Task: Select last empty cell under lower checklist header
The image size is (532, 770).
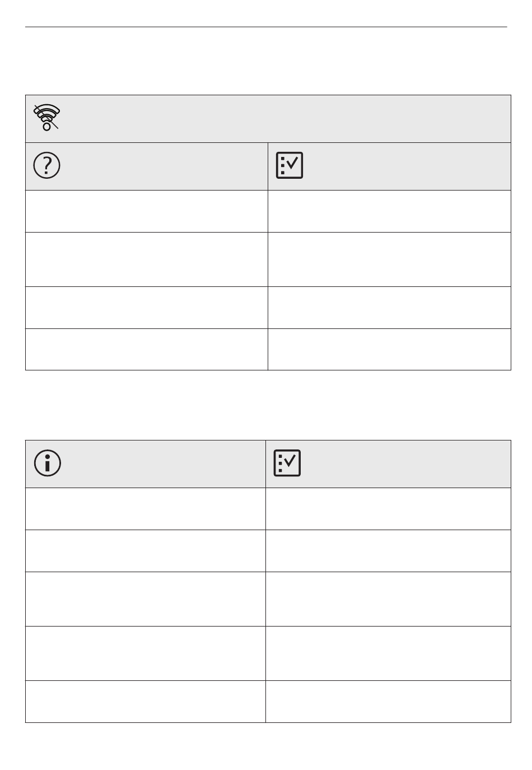Action: pos(389,702)
